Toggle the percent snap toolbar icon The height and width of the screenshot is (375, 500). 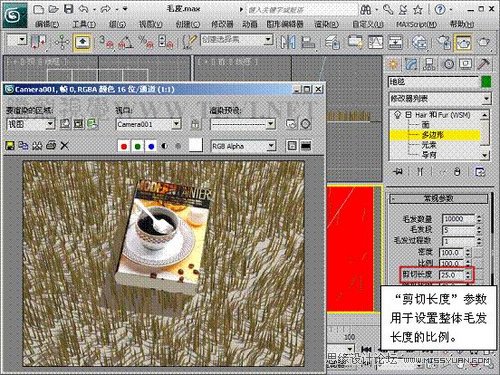[146, 42]
